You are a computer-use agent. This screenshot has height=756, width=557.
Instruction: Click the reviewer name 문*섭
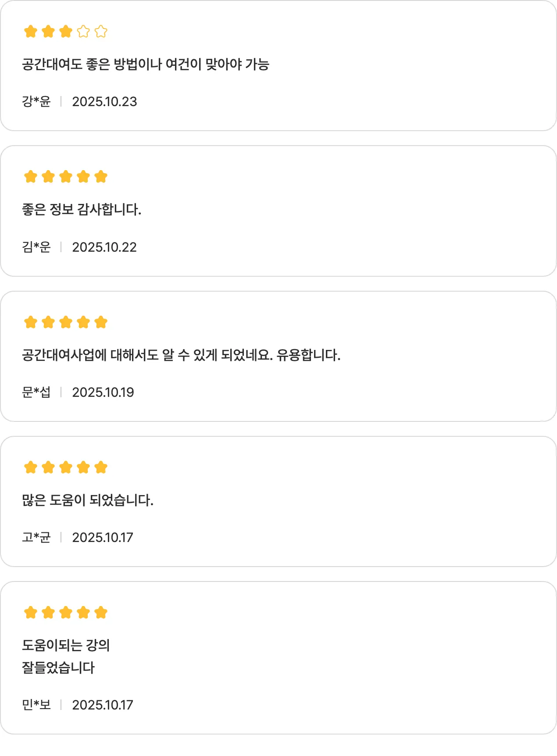point(36,392)
